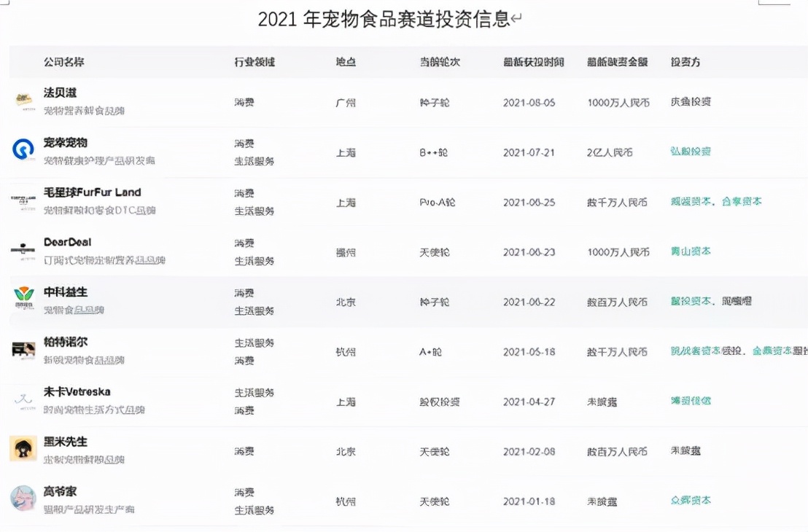Image resolution: width=808 pixels, height=532 pixels.
Task: Click the 投资方 column header
Action: click(x=685, y=62)
